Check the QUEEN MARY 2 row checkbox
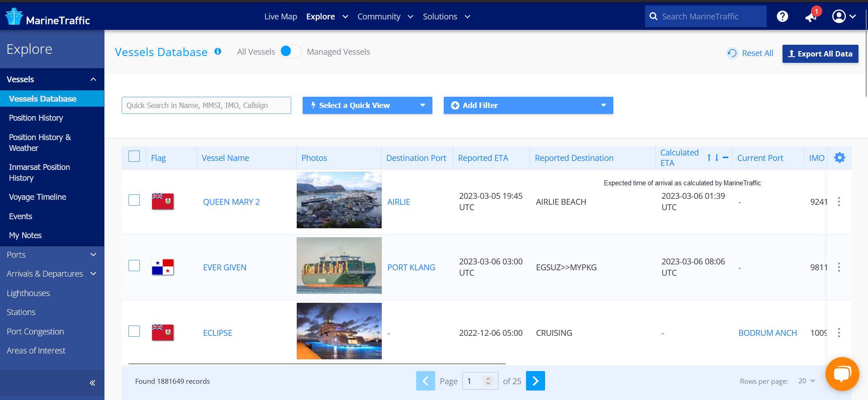 click(134, 200)
